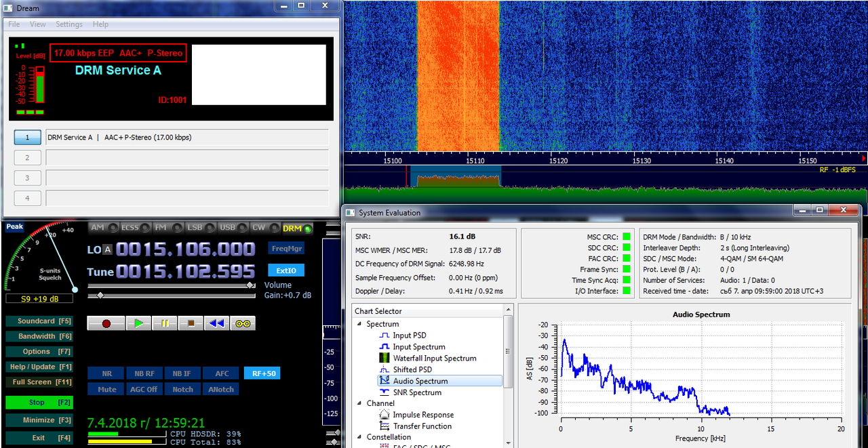This screenshot has height=448, width=868.
Task: Select SNR Spectrum in Chart Selector
Action: click(x=417, y=392)
